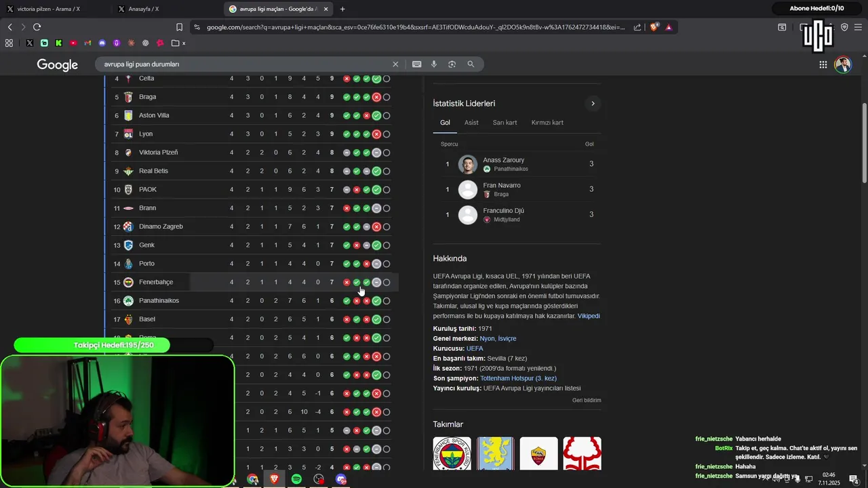The width and height of the screenshot is (868, 488).
Task: Open the bookmarks folder named x
Action: 179,43
